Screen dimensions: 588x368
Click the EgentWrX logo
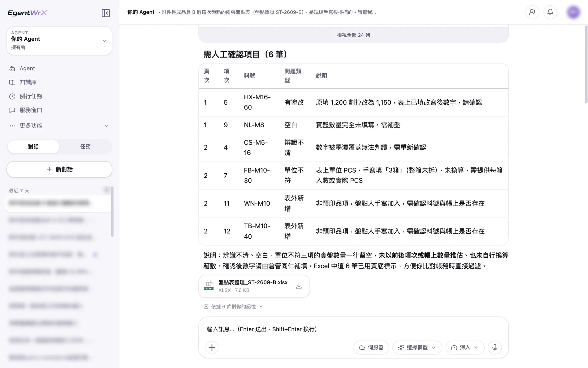[x=27, y=13]
